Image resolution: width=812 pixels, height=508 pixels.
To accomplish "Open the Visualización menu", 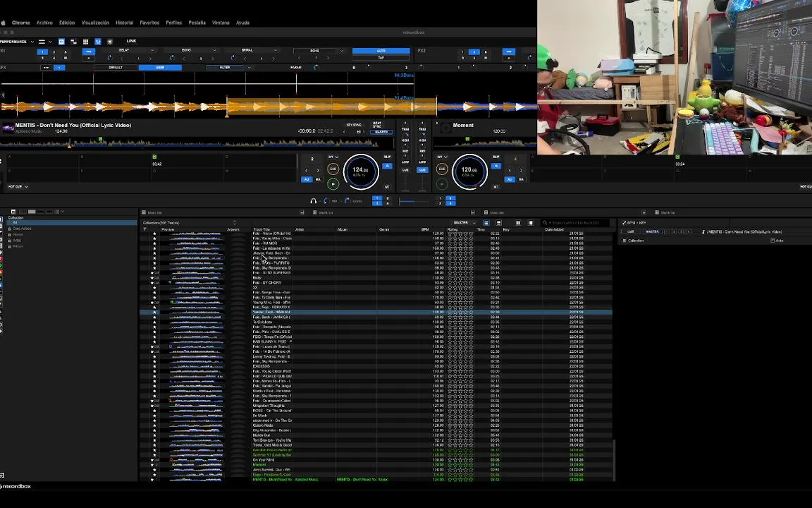I will click(95, 23).
